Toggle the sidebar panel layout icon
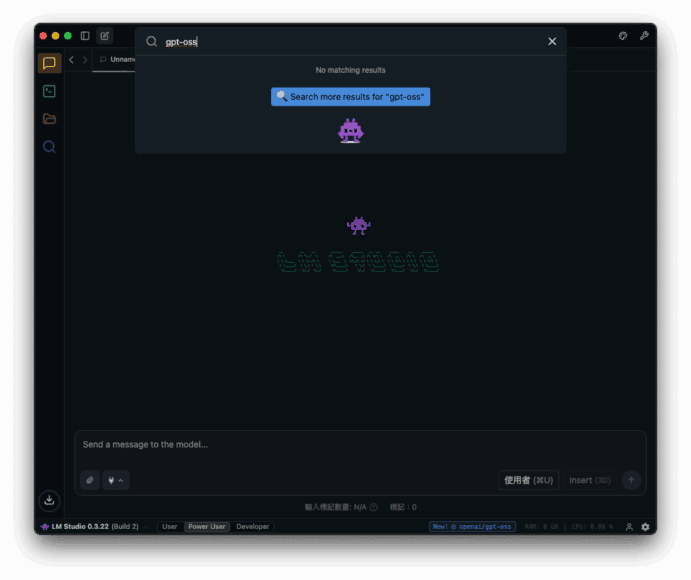 tap(85, 36)
